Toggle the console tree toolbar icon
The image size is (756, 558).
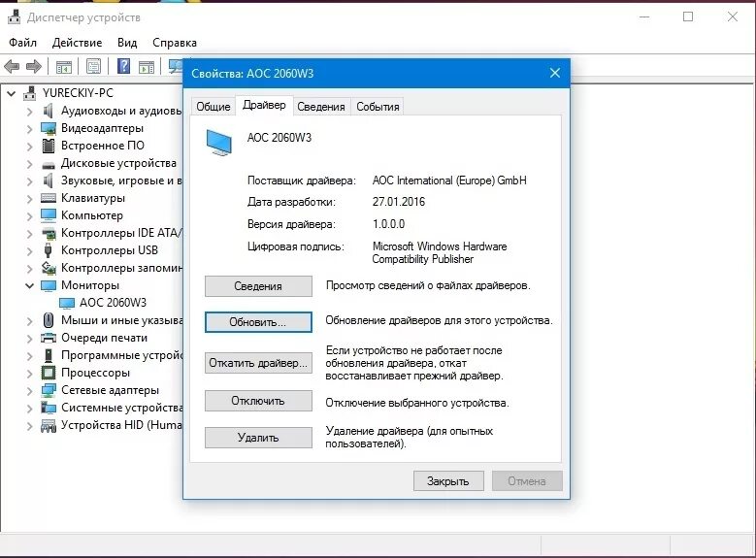click(x=64, y=66)
